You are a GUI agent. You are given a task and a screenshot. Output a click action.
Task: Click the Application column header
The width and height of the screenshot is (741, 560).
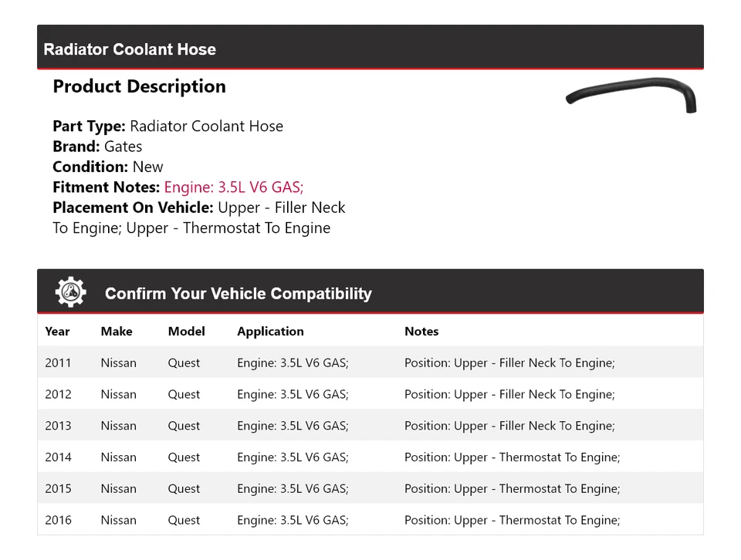pos(270,332)
